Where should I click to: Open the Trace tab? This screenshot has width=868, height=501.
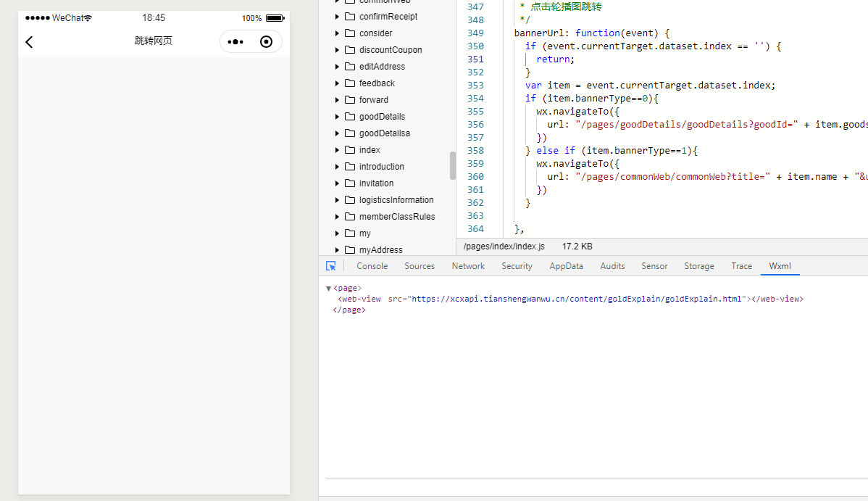[x=742, y=266]
